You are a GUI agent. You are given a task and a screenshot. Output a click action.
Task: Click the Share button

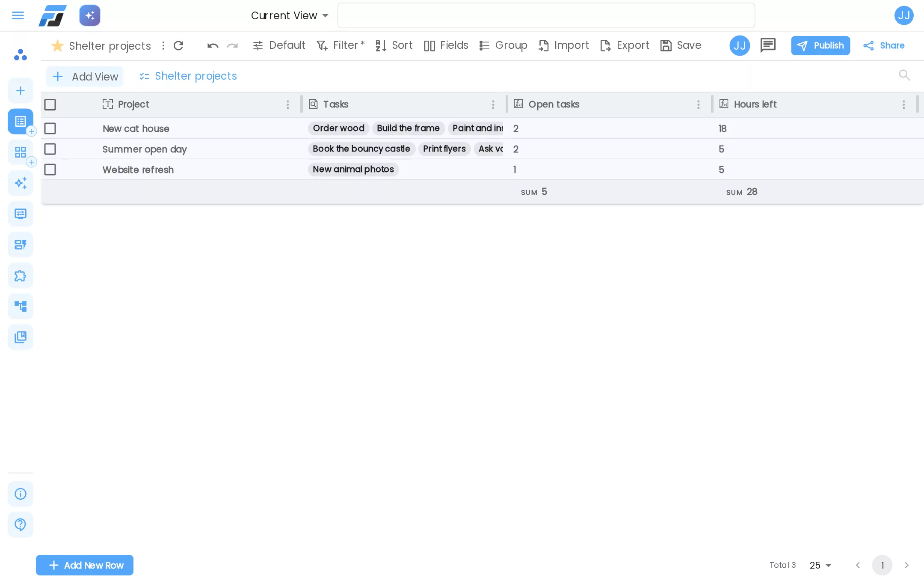tap(884, 45)
